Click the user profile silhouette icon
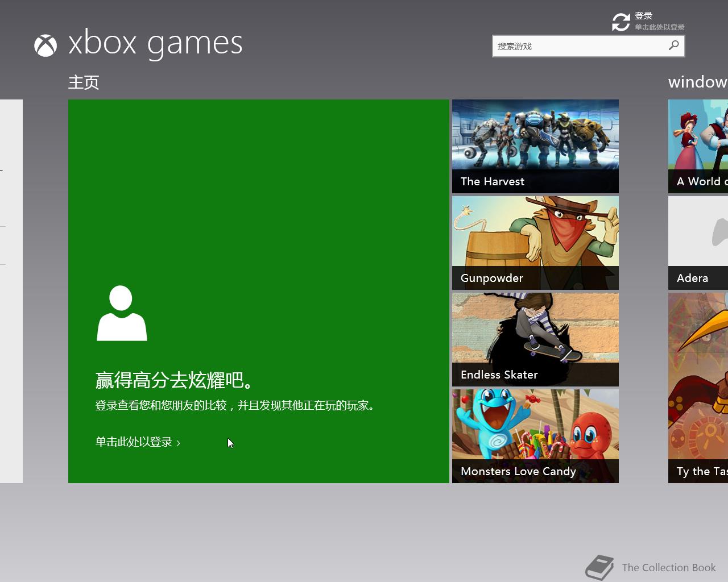The height and width of the screenshot is (582, 728). 122,313
